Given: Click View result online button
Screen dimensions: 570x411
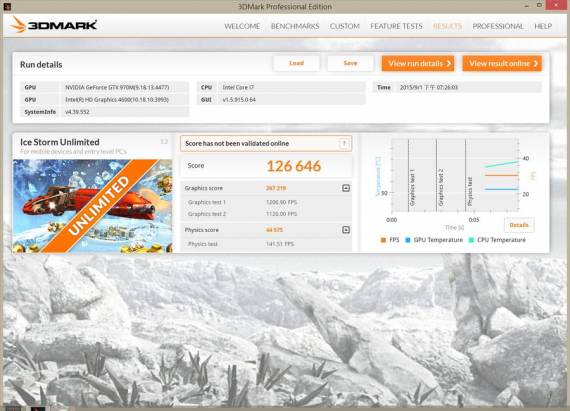Looking at the screenshot, I should point(502,63).
